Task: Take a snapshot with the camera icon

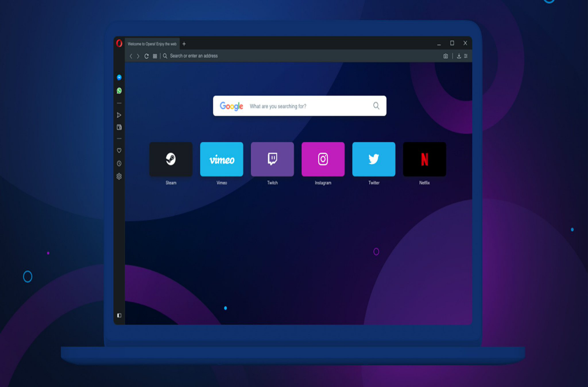Action: (445, 56)
